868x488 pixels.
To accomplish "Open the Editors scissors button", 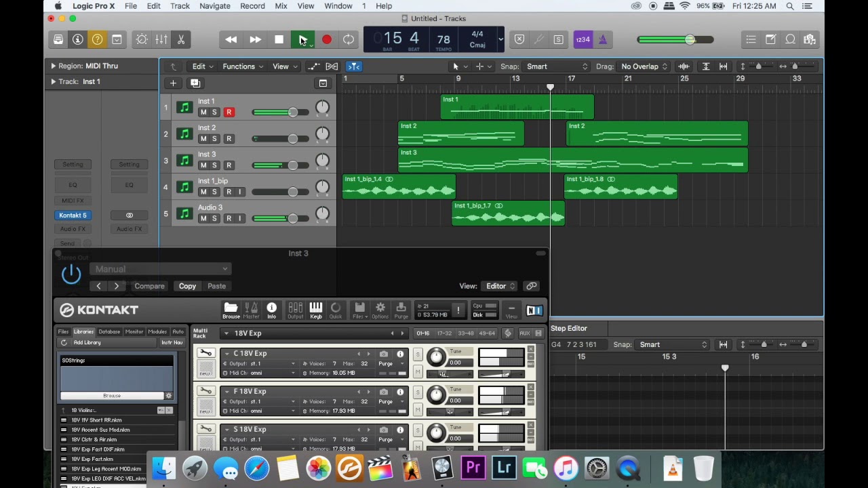I will 181,39.
